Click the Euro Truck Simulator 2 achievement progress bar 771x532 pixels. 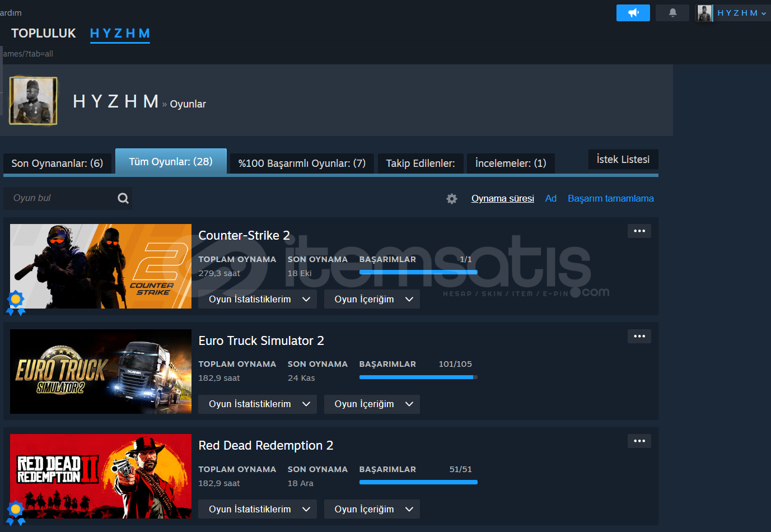click(x=418, y=377)
